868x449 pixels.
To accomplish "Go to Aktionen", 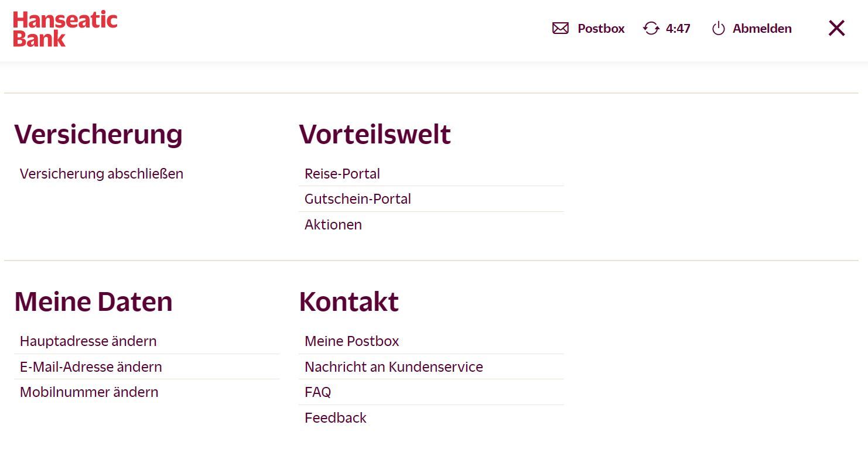I will point(333,225).
